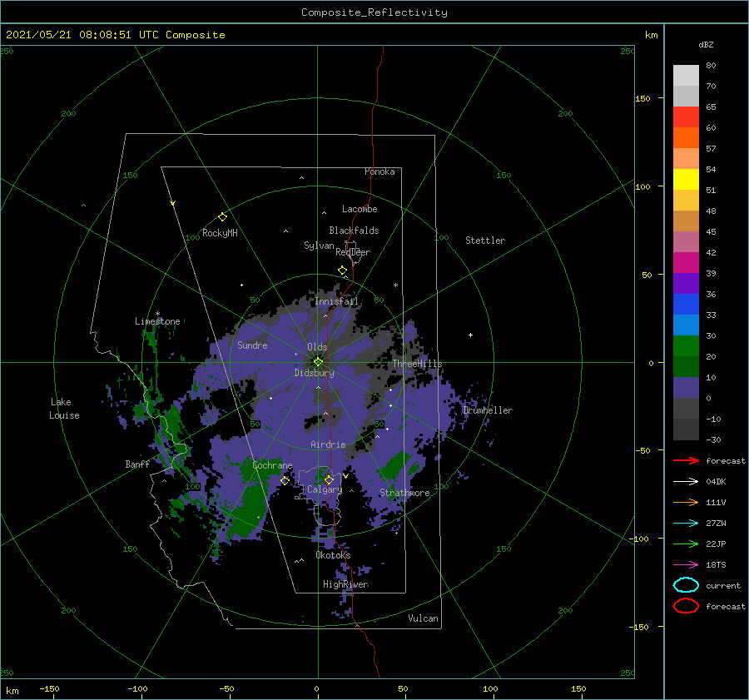Select the light grey 80 dBZ swatch
Image resolution: width=749 pixels, height=700 pixels.
pos(686,76)
